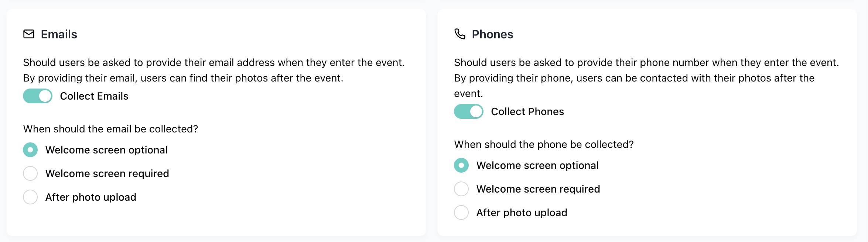Viewport: 868px width, 242px height.
Task: Turn off the Collect Phones switch
Action: click(469, 111)
